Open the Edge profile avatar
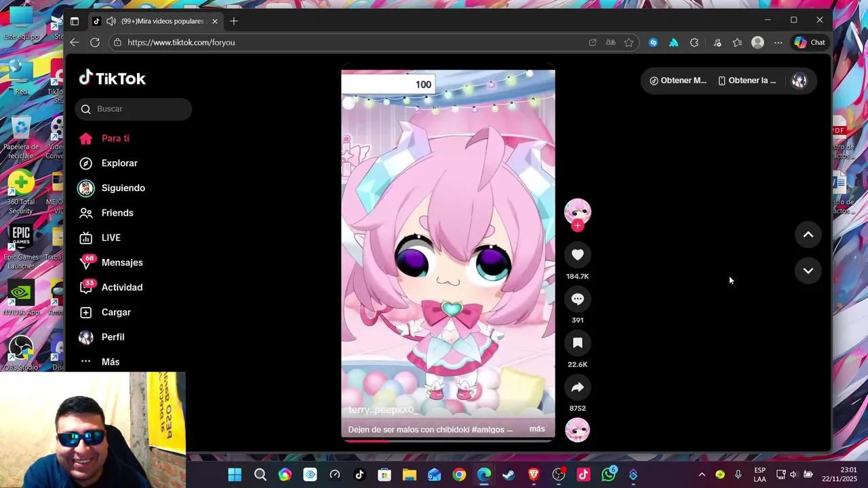Image resolution: width=868 pixels, height=488 pixels. pos(757,42)
